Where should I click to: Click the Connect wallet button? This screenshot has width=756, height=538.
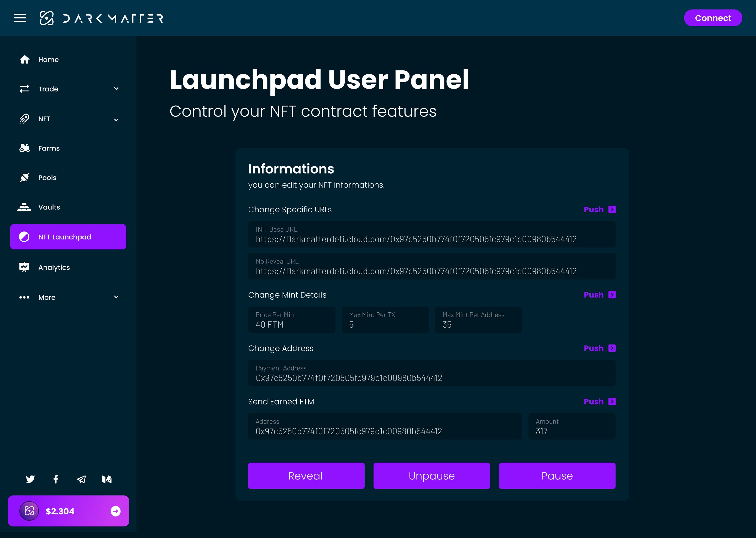coord(713,18)
